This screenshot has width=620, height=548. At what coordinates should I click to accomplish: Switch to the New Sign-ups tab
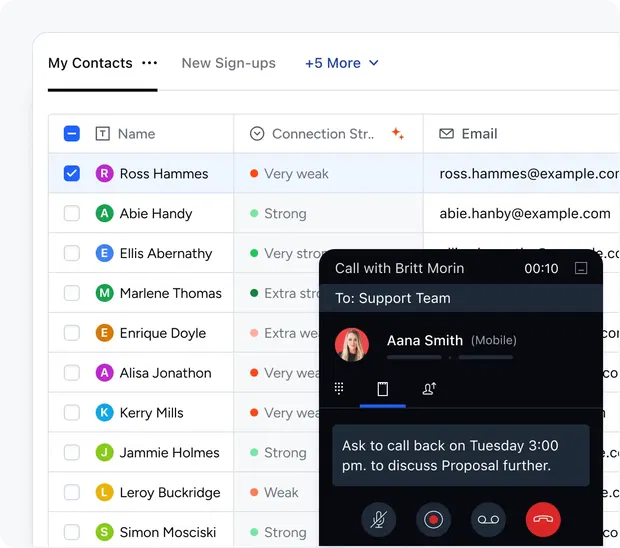click(x=228, y=63)
